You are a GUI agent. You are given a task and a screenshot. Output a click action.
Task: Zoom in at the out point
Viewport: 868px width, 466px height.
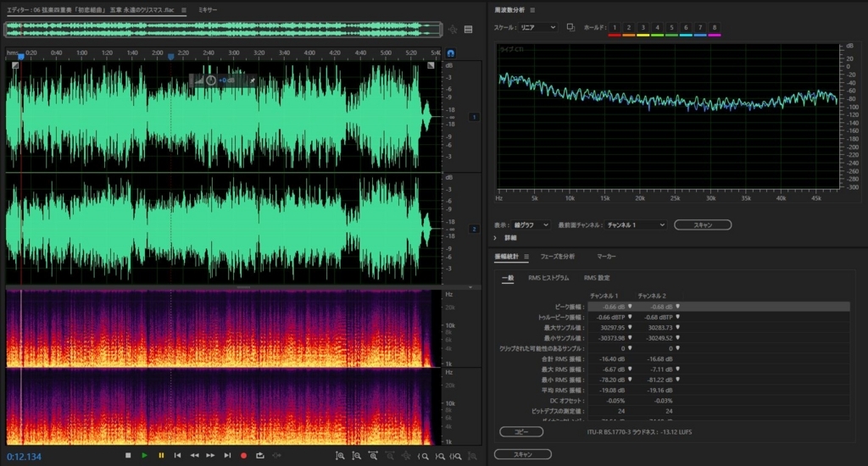pyautogui.click(x=440, y=456)
